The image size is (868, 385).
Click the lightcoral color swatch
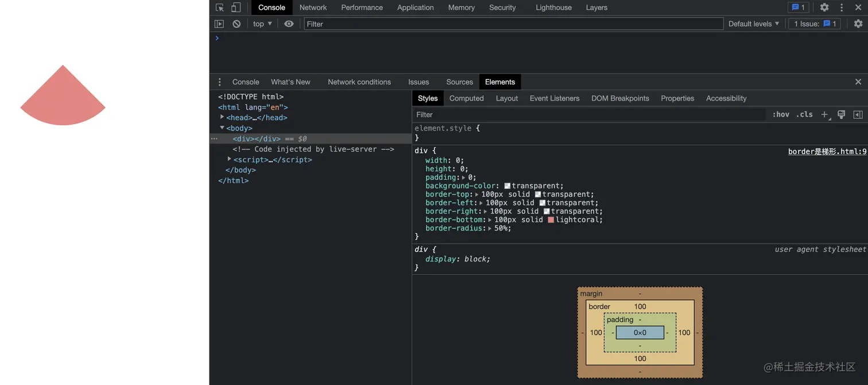551,220
